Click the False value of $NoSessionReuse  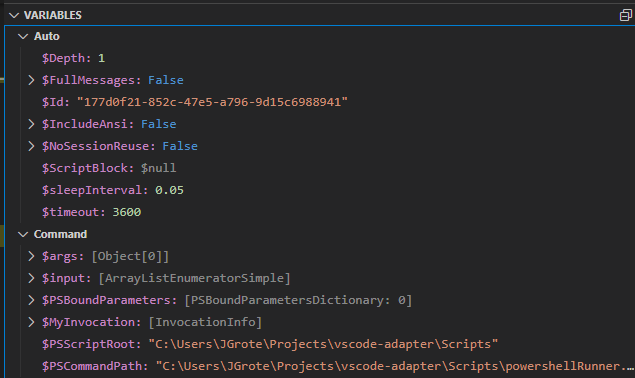click(x=180, y=146)
